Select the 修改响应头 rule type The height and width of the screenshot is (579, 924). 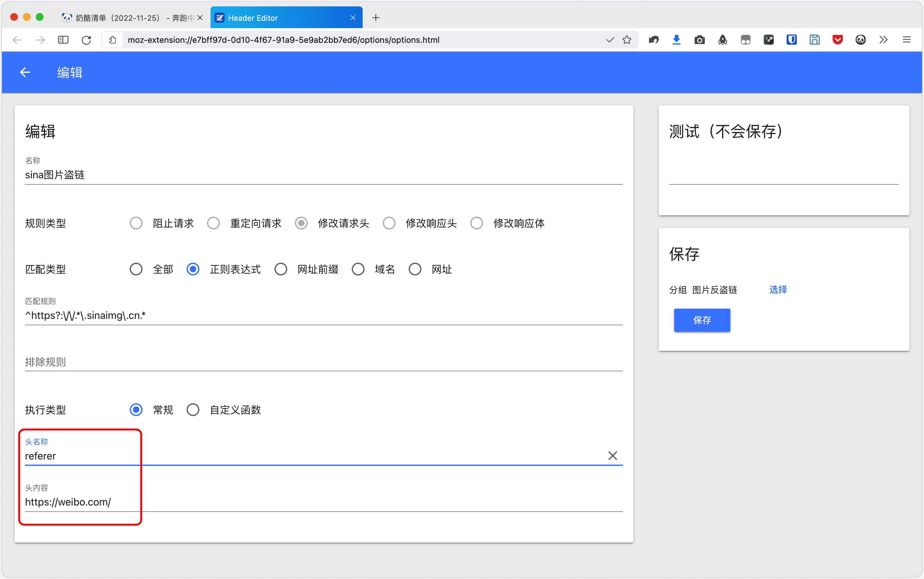click(x=389, y=223)
